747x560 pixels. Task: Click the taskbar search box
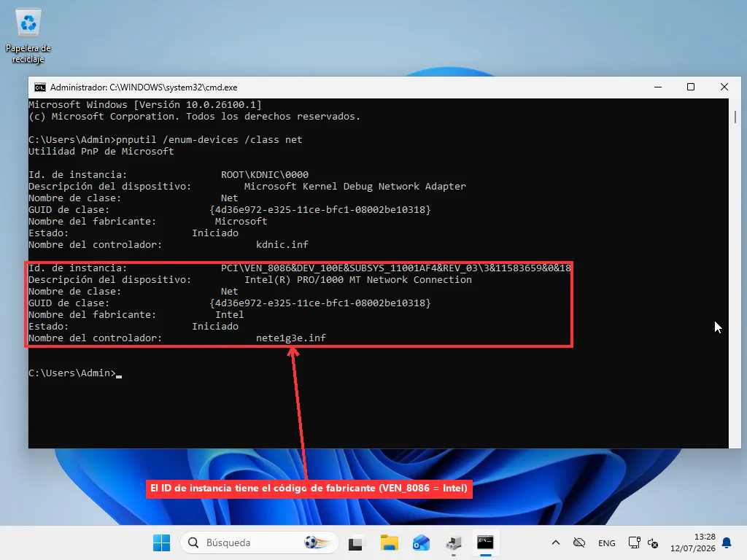click(x=260, y=542)
